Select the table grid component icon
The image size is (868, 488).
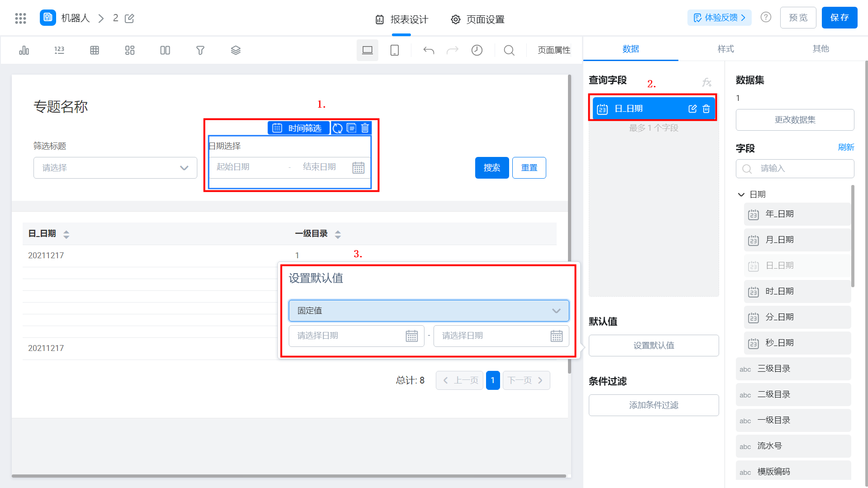(x=95, y=50)
